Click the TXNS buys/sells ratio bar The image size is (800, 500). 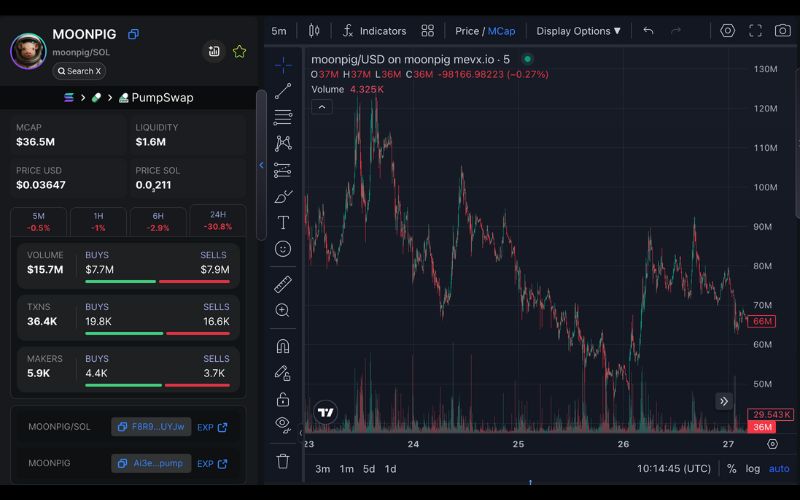157,333
